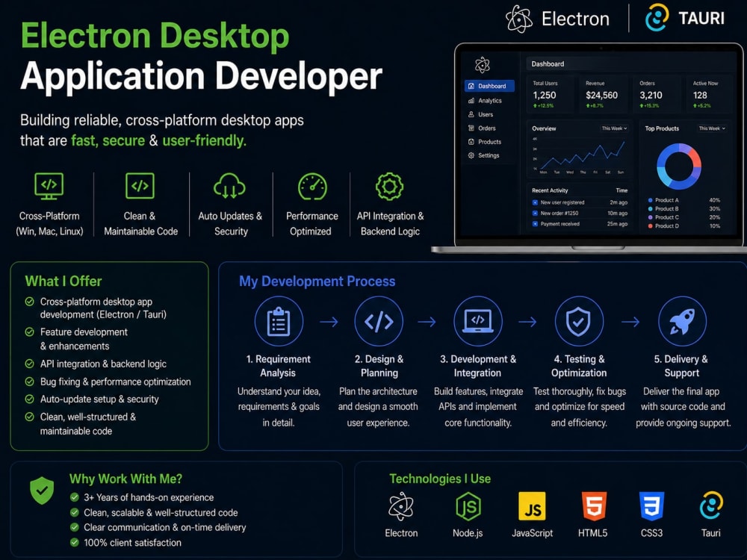
Task: Click "Clear communication & on-time delivery" text
Action: click(x=165, y=527)
